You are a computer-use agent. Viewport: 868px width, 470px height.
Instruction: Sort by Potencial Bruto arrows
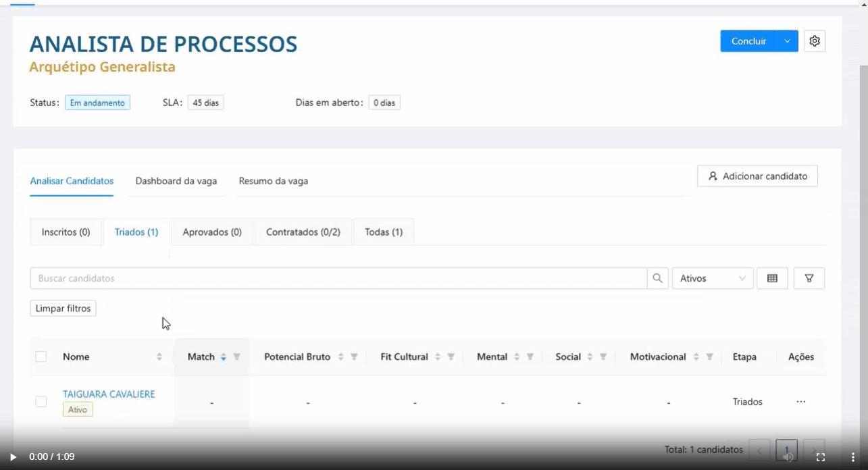coord(340,357)
